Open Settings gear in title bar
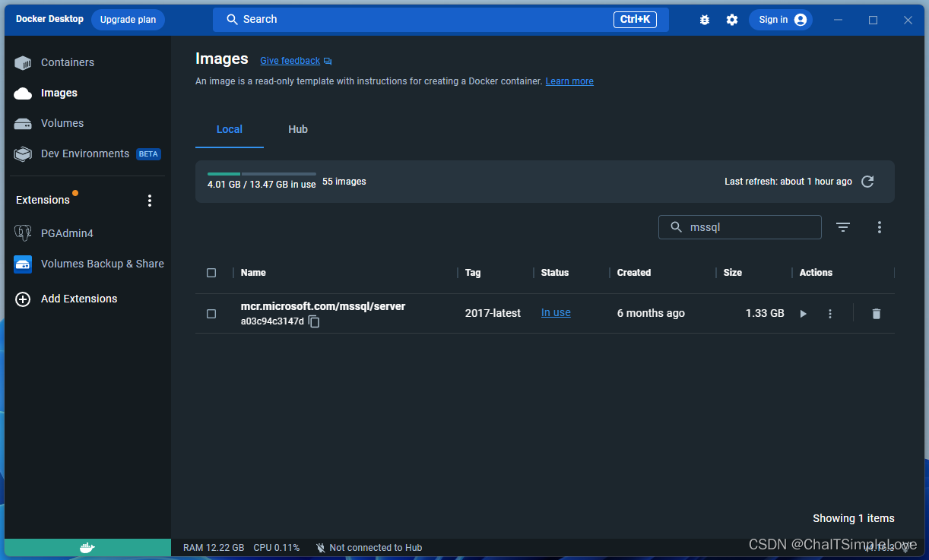This screenshot has width=929, height=560. point(732,20)
